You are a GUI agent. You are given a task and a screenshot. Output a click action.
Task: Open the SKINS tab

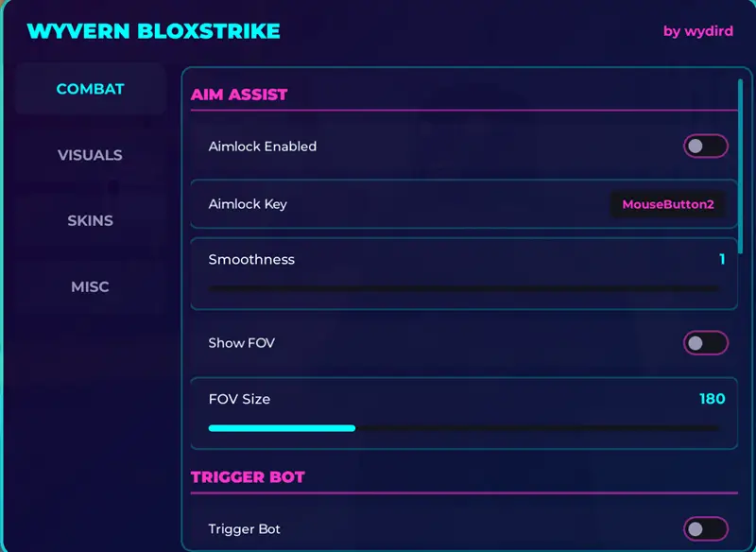[x=90, y=220]
